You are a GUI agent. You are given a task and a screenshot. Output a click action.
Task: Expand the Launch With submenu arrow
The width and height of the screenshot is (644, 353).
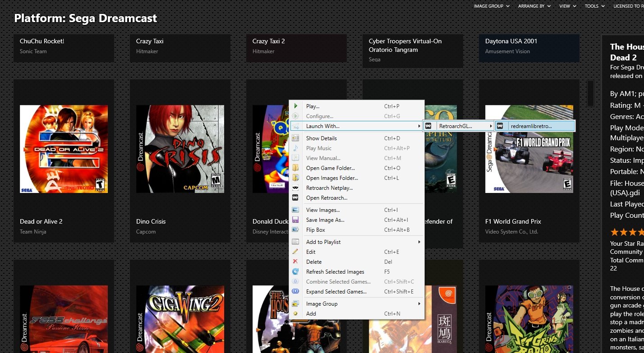[x=419, y=126]
